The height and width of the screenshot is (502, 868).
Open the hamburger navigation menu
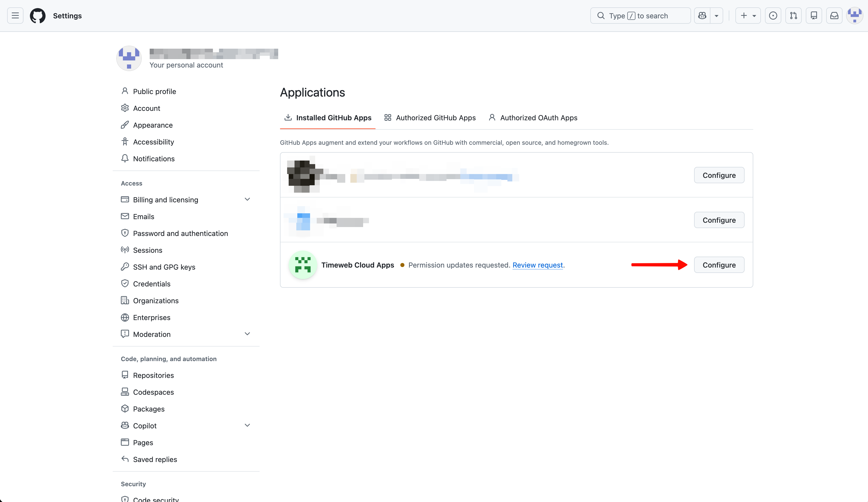[15, 16]
